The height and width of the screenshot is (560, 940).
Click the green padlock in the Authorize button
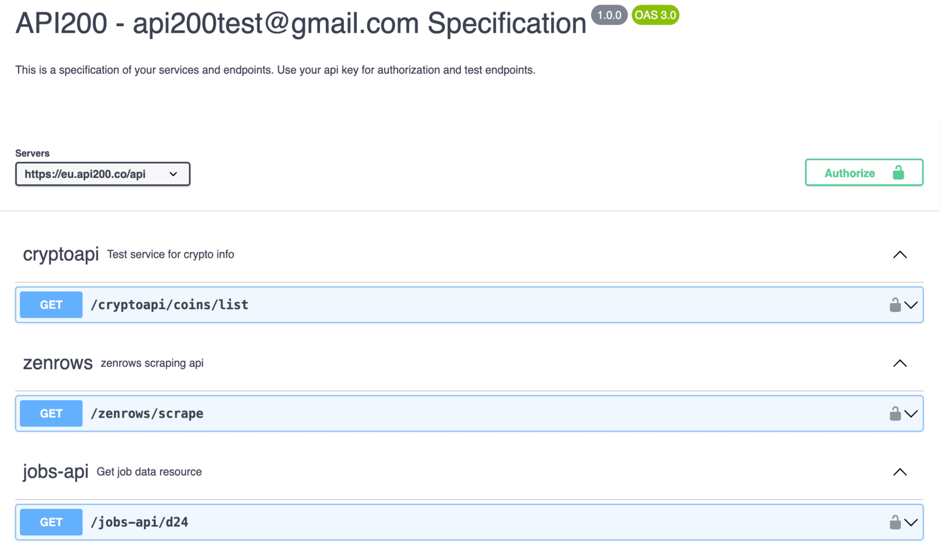pos(898,173)
